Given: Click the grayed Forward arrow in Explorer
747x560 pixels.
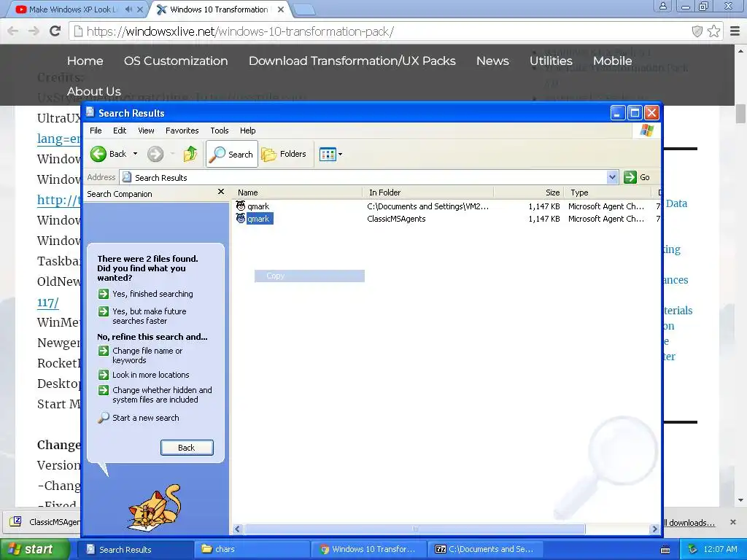Looking at the screenshot, I should pyautogui.click(x=155, y=154).
